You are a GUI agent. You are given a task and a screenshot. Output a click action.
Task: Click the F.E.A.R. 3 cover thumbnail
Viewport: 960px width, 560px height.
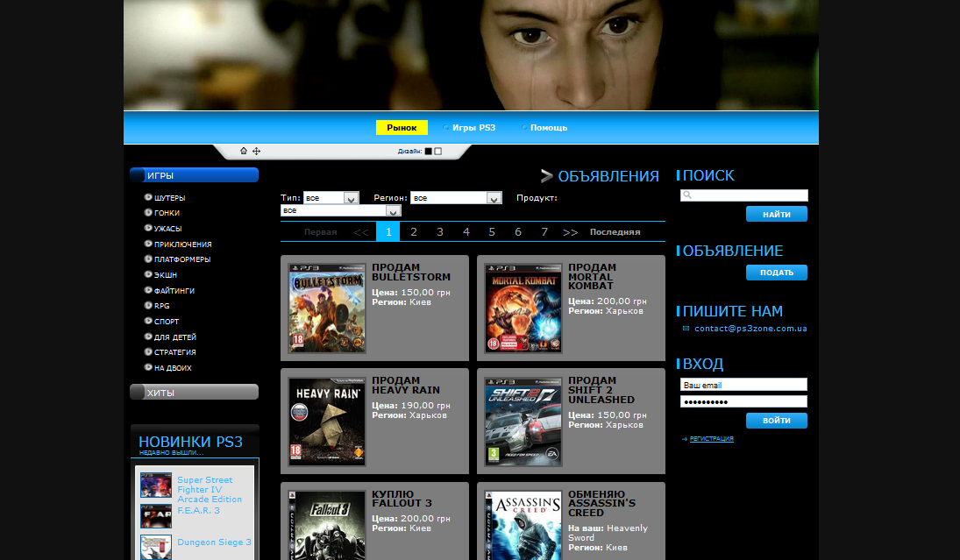(155, 516)
